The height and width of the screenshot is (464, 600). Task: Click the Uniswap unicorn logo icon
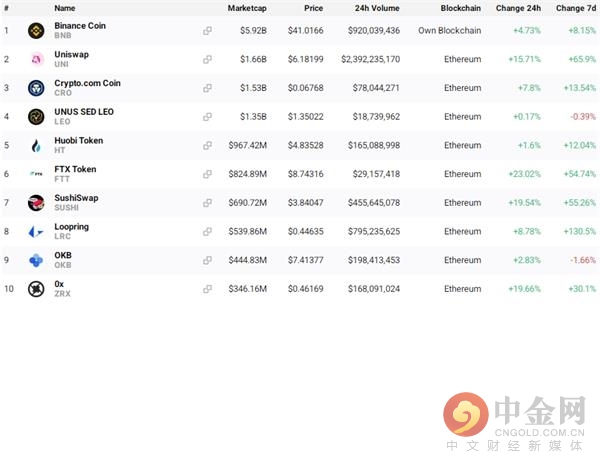tap(36, 59)
